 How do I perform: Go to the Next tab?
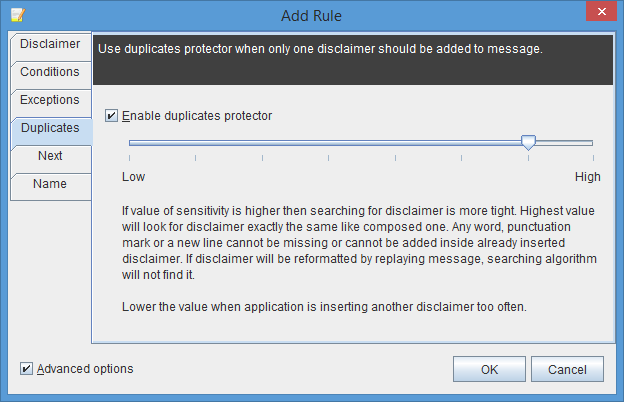51,158
